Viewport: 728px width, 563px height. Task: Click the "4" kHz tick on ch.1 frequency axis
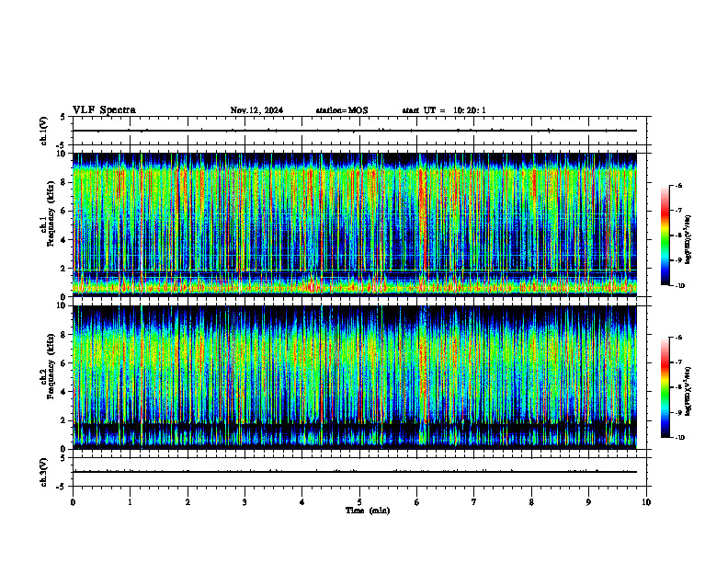63,240
